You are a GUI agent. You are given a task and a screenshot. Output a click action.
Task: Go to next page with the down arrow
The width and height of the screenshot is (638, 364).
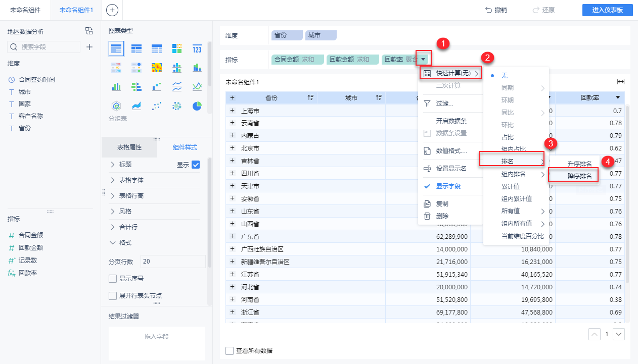click(x=619, y=334)
